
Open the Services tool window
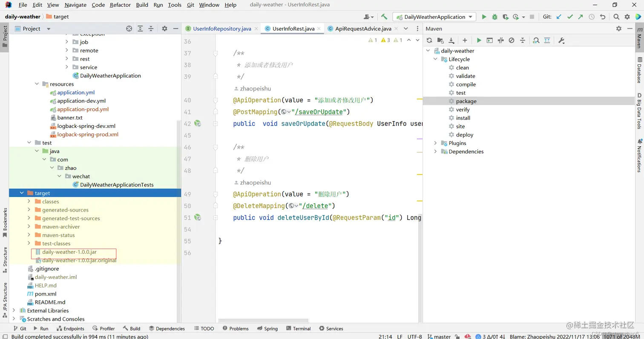331,328
